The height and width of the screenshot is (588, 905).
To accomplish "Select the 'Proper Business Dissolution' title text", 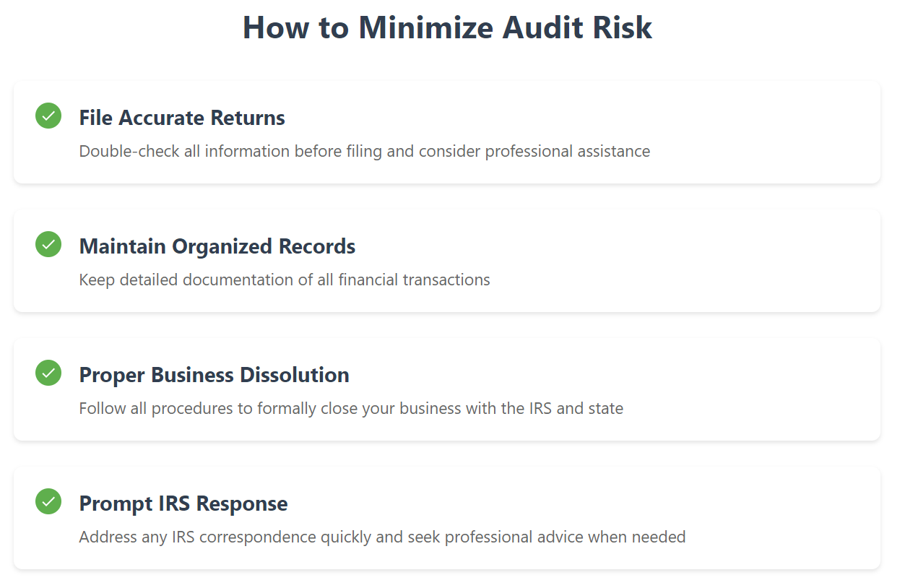I will (214, 375).
